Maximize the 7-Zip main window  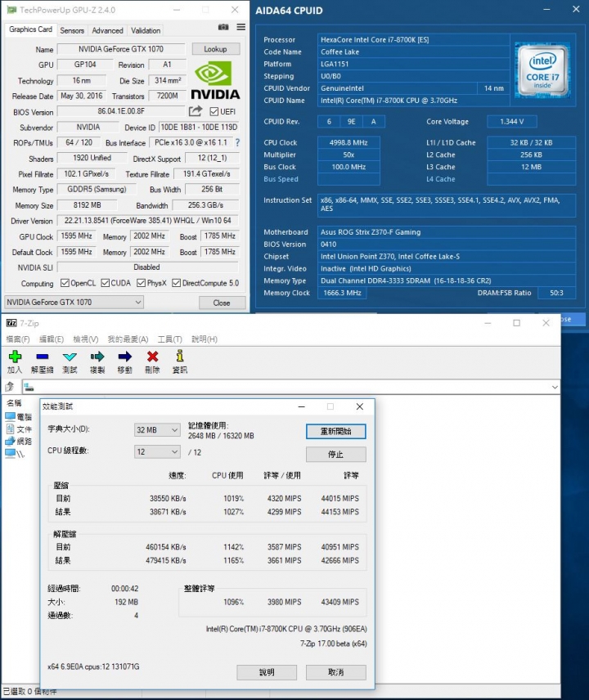tap(517, 323)
